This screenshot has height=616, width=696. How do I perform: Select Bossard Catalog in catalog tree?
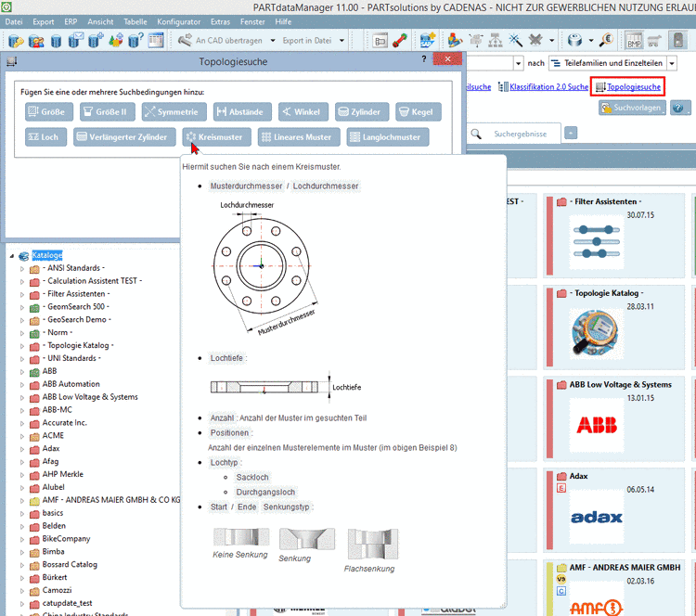click(70, 565)
